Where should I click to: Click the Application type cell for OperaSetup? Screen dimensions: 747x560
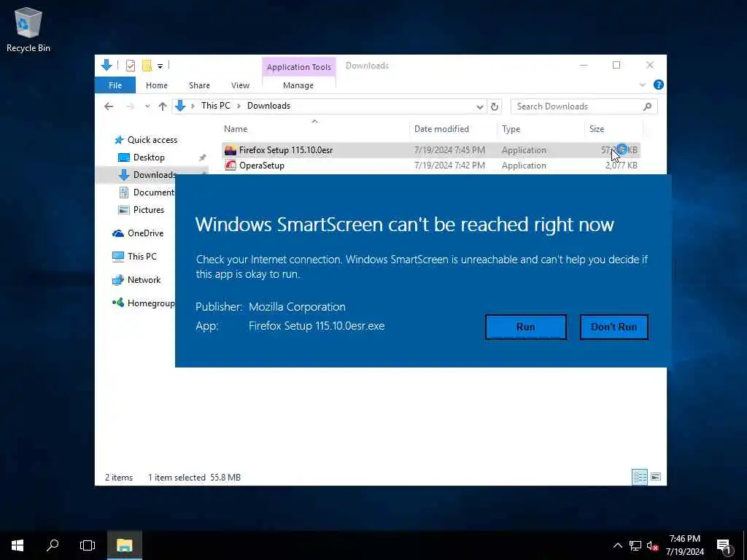point(524,166)
